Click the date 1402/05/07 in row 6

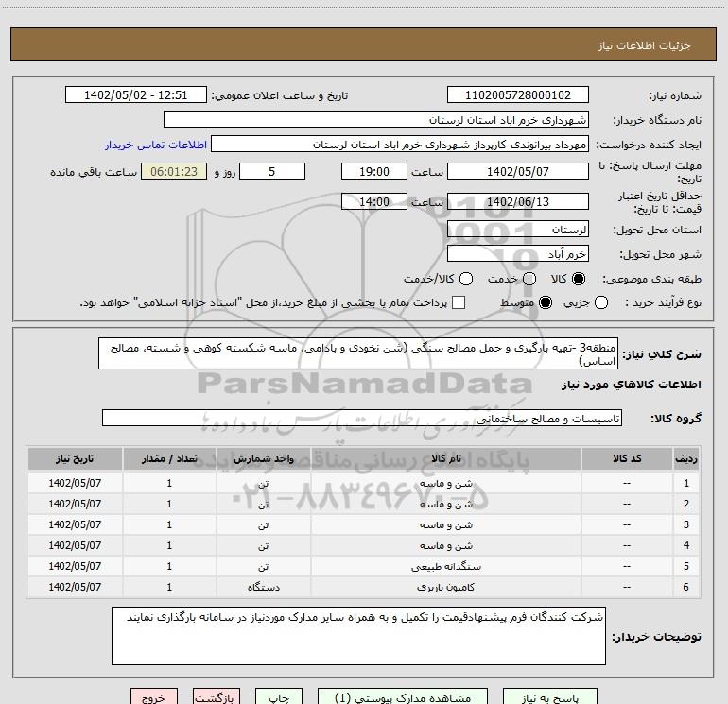point(75,587)
